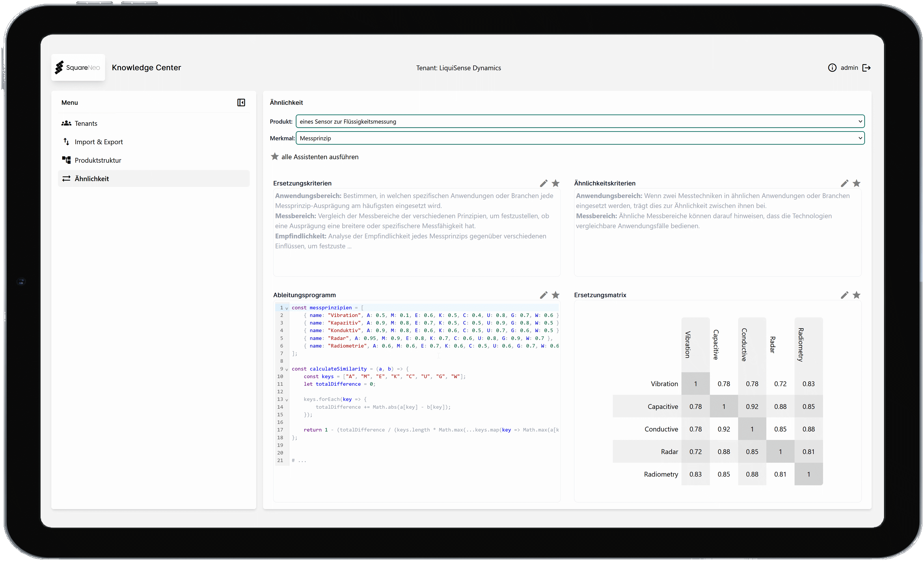Click the 0.92 Capacitive-Conductive matrix cell
Viewport: 924px width, 568px height.
pos(752,406)
